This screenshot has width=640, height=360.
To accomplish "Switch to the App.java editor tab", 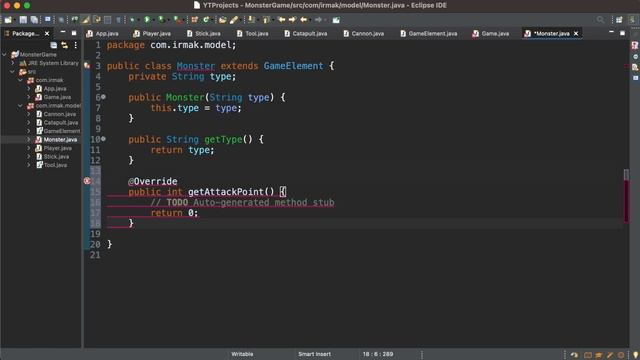I will [102, 33].
